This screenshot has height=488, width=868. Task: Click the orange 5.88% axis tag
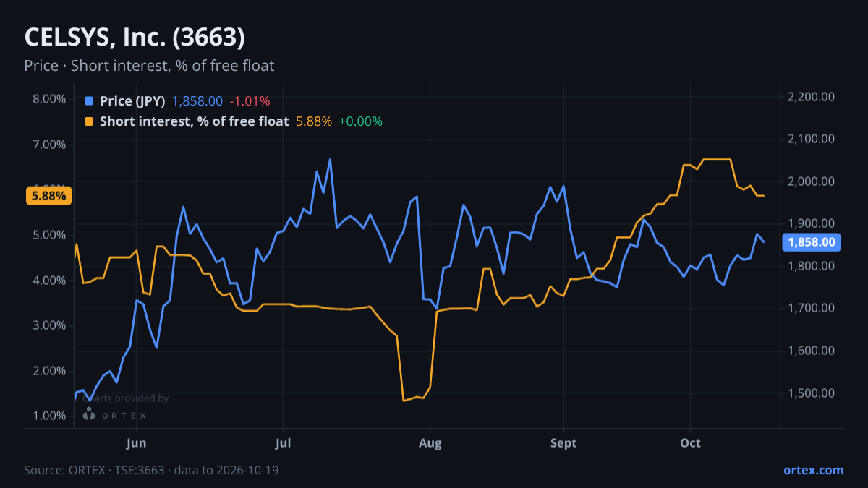[x=48, y=196]
